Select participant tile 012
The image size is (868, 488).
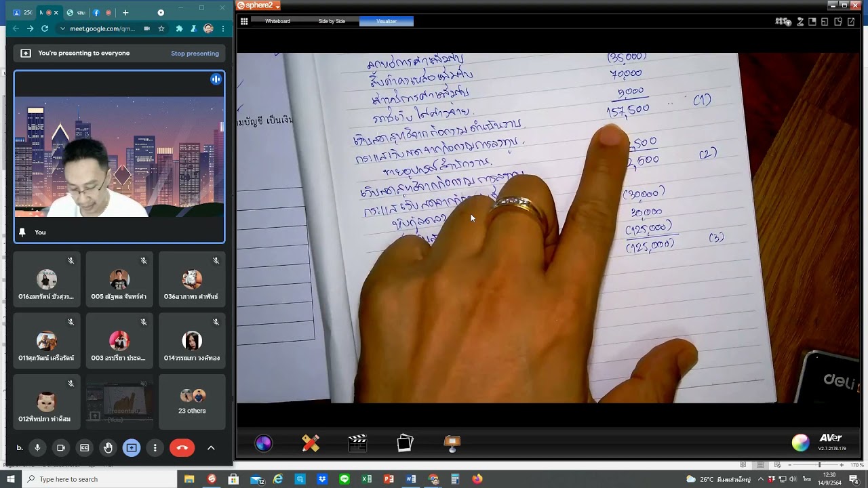coord(47,401)
